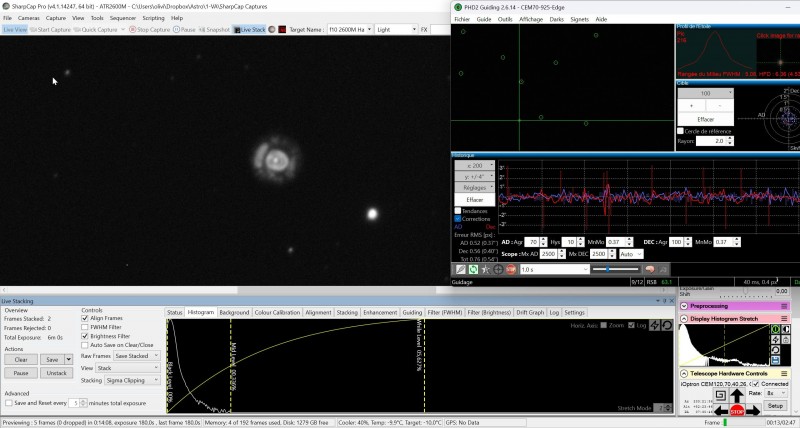
Task: Toggle PHD2 Tendances checkbox
Action: (458, 211)
